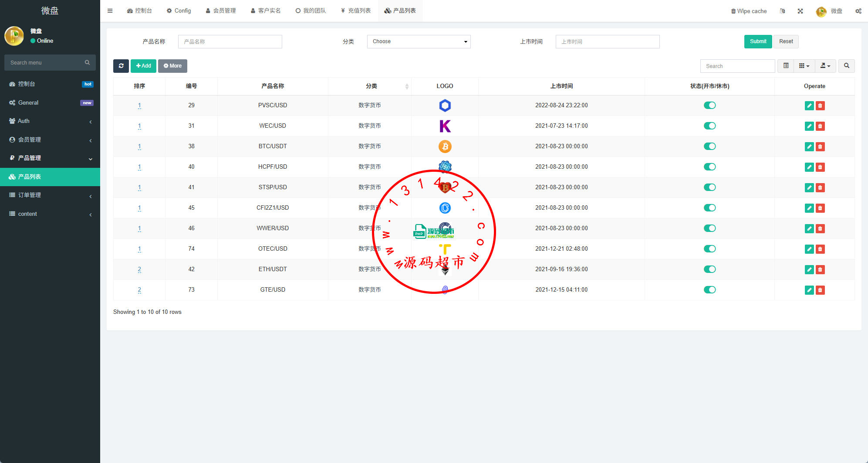The width and height of the screenshot is (868, 463).
Task: Click the sidebar hamburger menu icon
Action: [x=110, y=11]
